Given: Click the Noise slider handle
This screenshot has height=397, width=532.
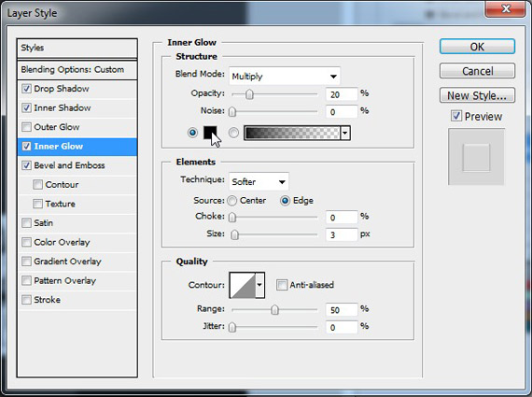Looking at the screenshot, I should tap(232, 111).
